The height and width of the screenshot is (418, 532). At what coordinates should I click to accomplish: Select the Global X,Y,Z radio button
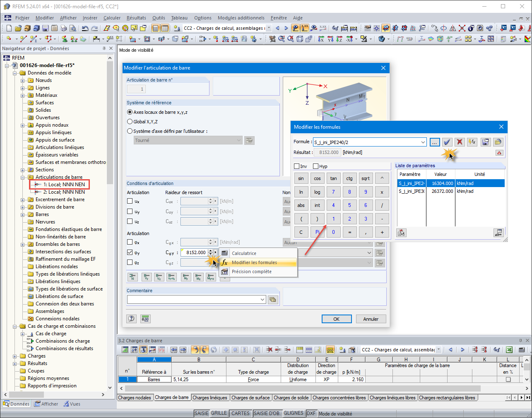click(130, 122)
